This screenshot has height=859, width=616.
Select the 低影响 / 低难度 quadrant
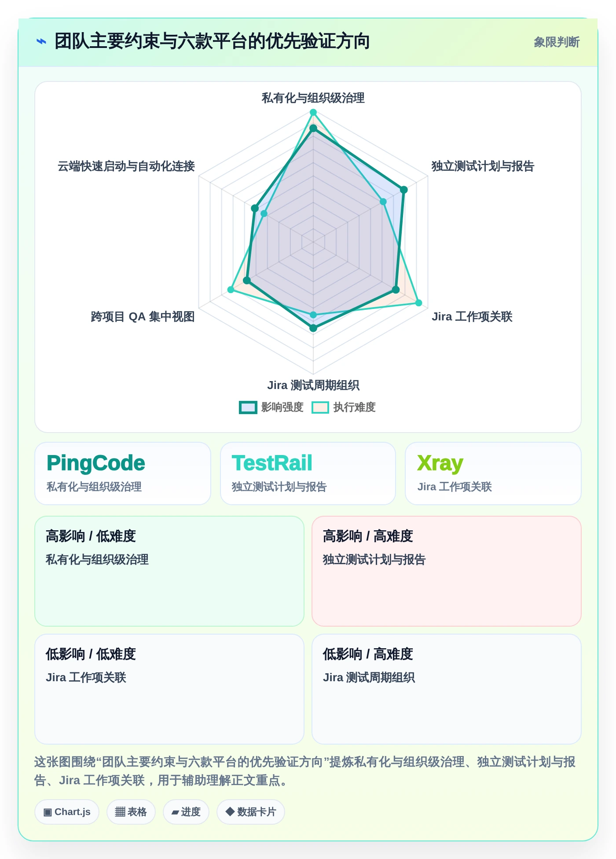[169, 689]
